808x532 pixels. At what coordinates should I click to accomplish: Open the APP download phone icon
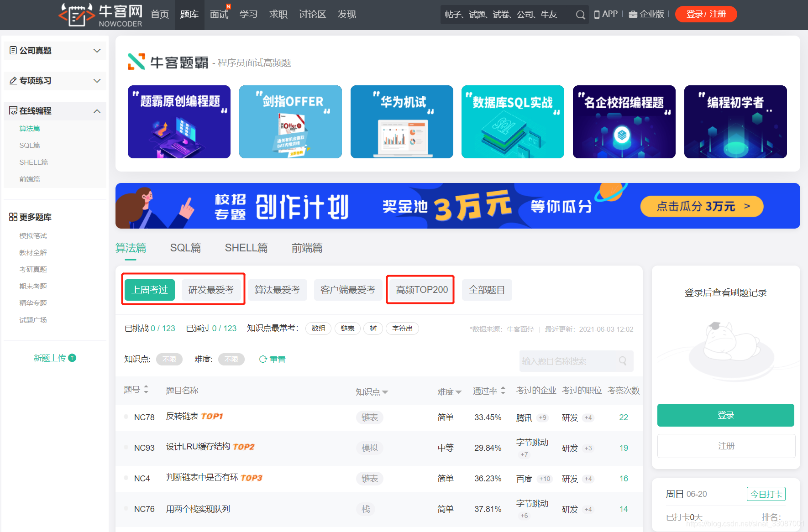tap(597, 15)
